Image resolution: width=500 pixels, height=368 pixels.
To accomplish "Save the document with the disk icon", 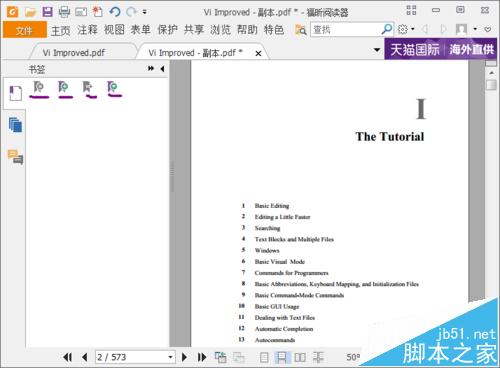I will click(x=48, y=12).
